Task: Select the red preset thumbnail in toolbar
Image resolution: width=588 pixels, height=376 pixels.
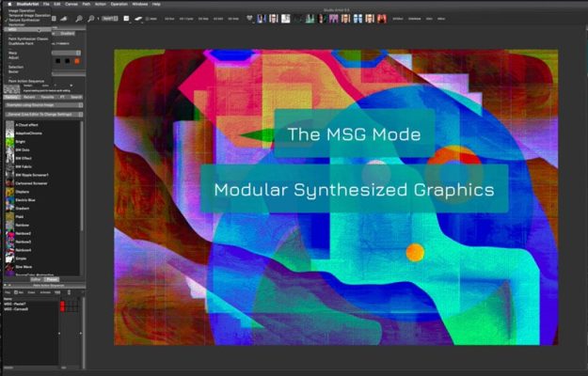Action: point(382,19)
